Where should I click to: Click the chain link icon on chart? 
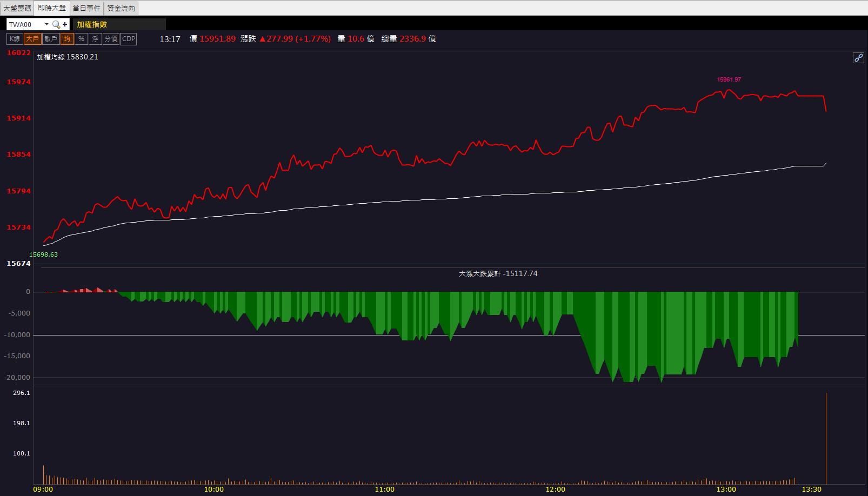[858, 58]
